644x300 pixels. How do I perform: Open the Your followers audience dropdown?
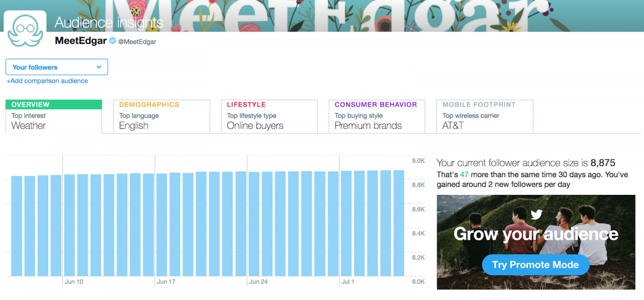point(57,67)
